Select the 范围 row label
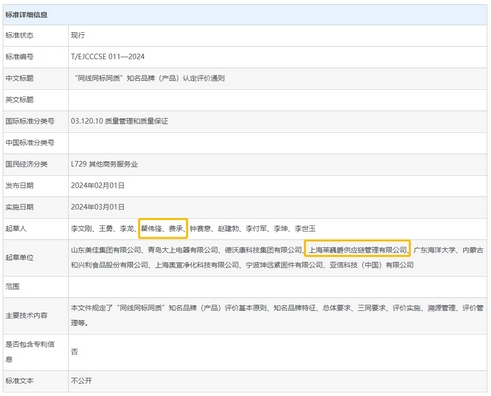The image size is (491, 396). [x=12, y=287]
